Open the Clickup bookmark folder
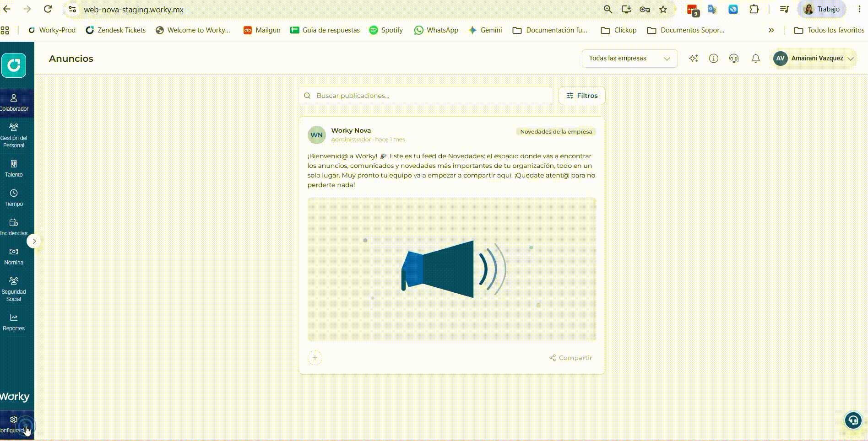This screenshot has height=441, width=868. tap(618, 30)
